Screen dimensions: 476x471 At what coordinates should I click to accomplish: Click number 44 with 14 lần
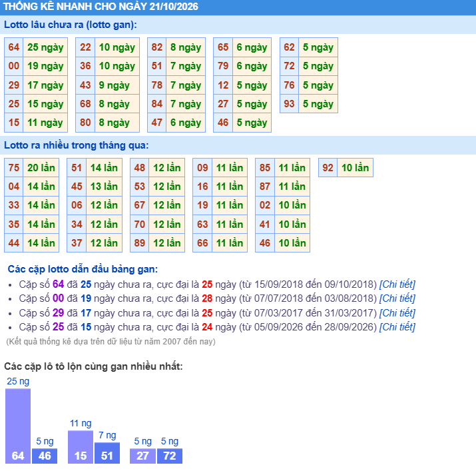(14, 243)
